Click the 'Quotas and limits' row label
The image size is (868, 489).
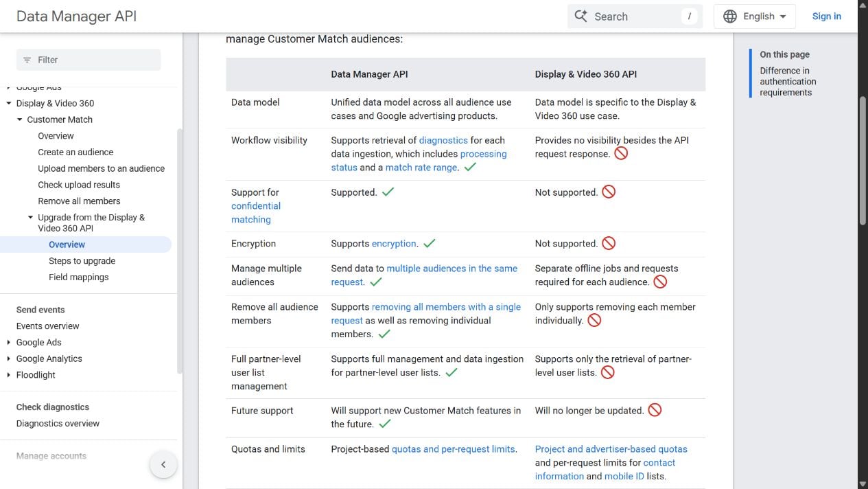pos(268,449)
